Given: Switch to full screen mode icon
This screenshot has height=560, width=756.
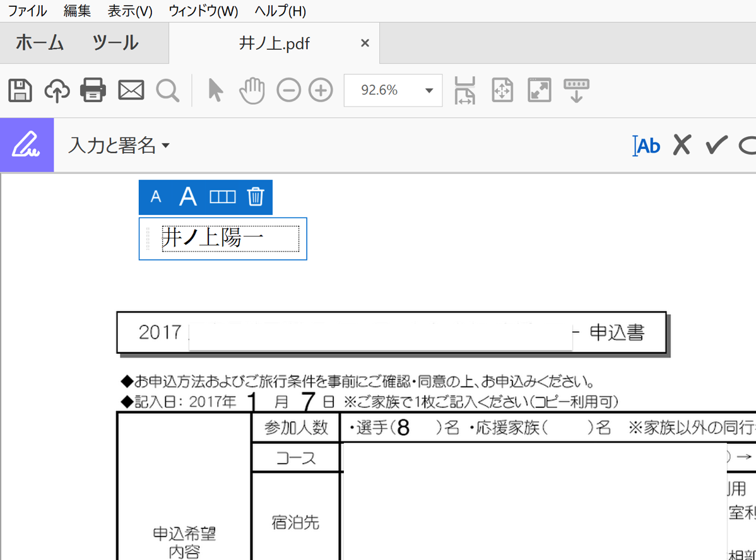Looking at the screenshot, I should [x=540, y=90].
